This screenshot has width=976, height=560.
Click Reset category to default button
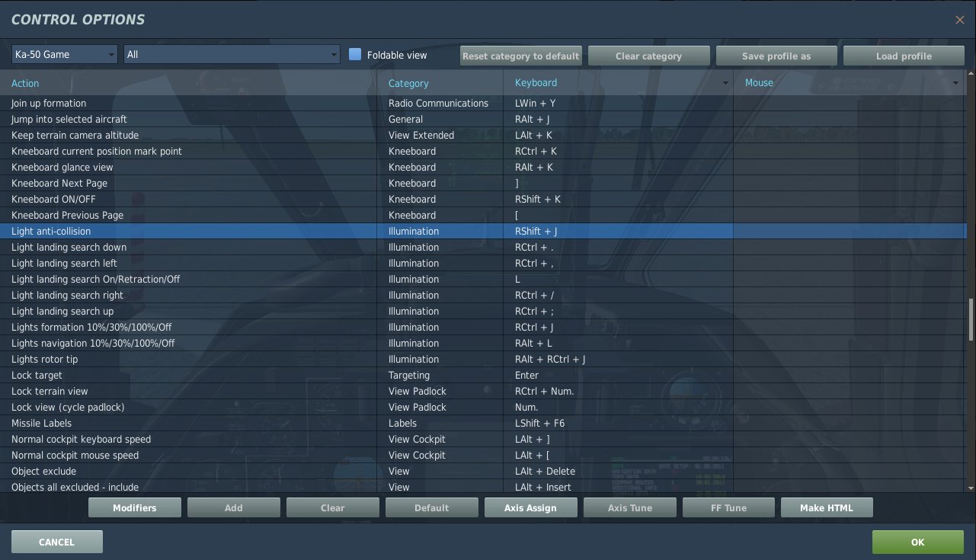(521, 56)
